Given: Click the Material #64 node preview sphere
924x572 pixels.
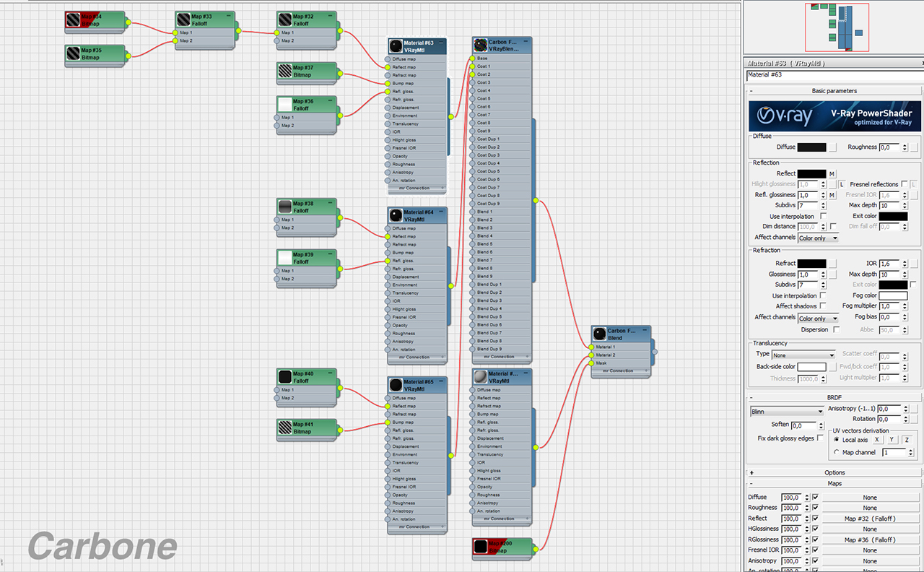Looking at the screenshot, I should 396,215.
